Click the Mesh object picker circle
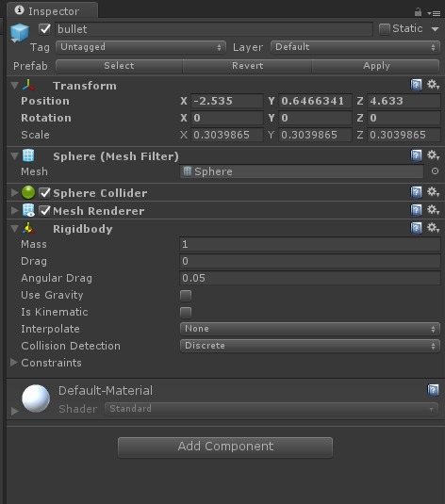 (435, 171)
